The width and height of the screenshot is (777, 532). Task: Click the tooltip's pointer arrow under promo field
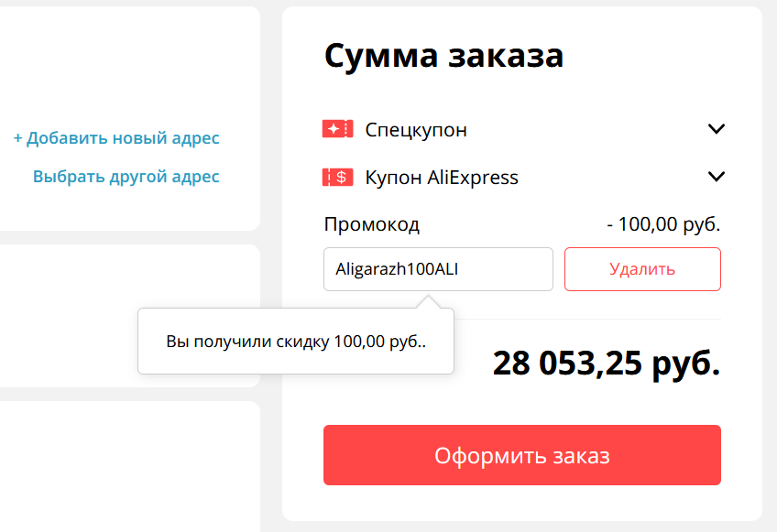pos(427,302)
